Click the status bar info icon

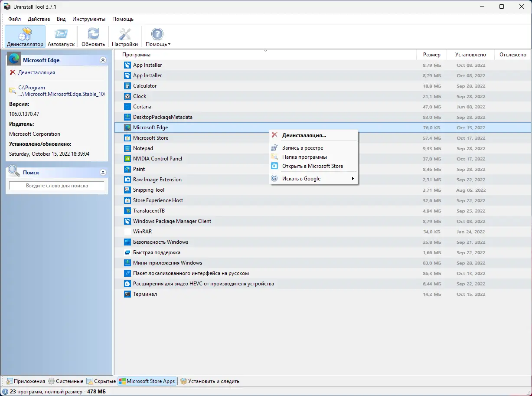pos(5,392)
